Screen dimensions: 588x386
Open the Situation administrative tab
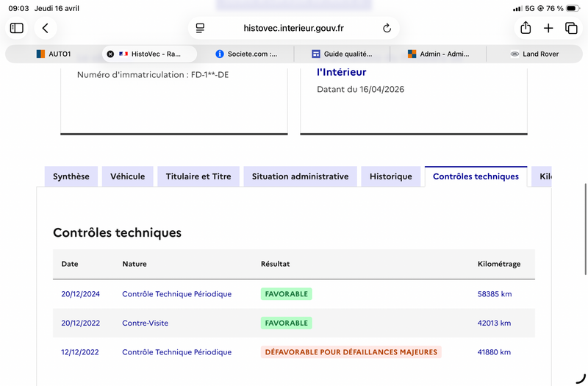pos(300,176)
